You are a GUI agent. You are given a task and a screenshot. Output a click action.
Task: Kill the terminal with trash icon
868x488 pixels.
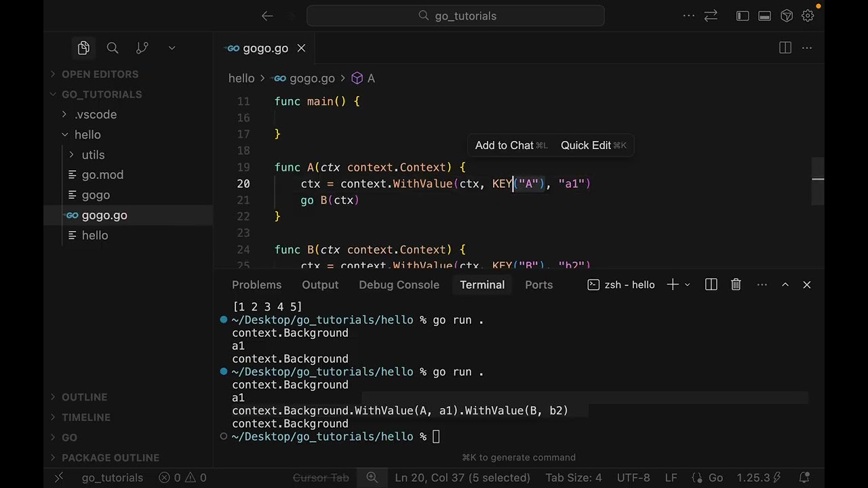point(736,285)
